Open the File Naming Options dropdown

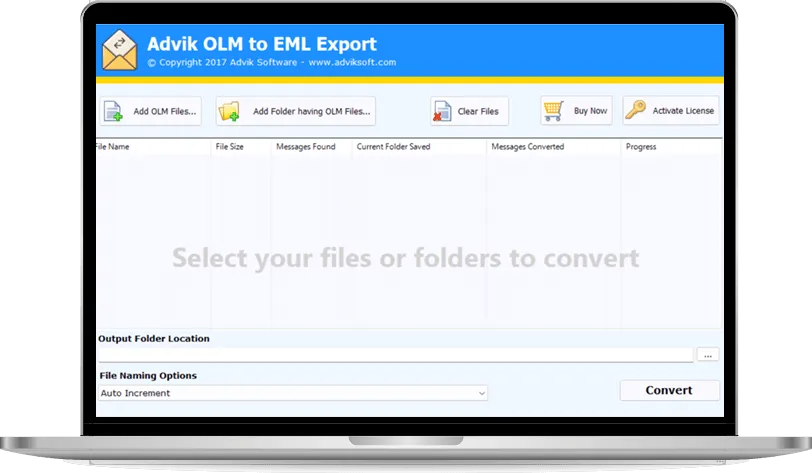[x=293, y=393]
